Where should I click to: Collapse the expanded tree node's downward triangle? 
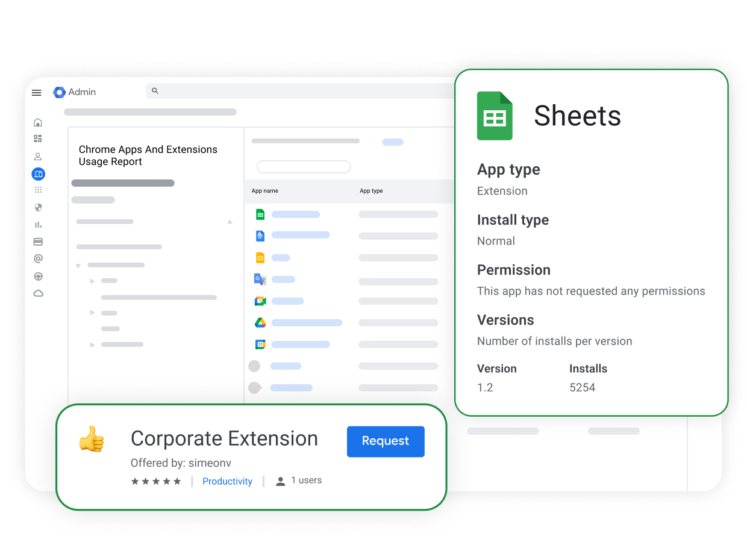click(78, 266)
